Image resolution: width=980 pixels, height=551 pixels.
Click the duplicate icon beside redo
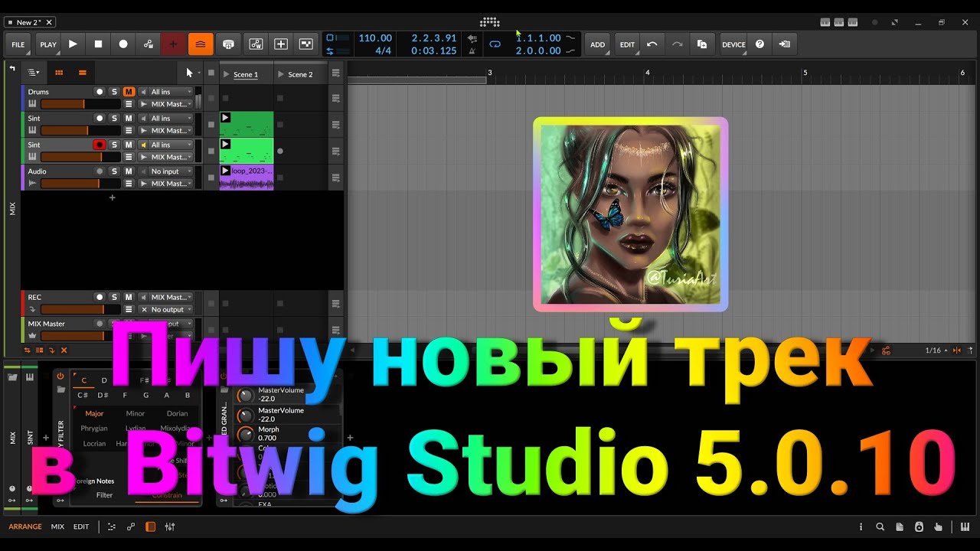[x=701, y=44]
